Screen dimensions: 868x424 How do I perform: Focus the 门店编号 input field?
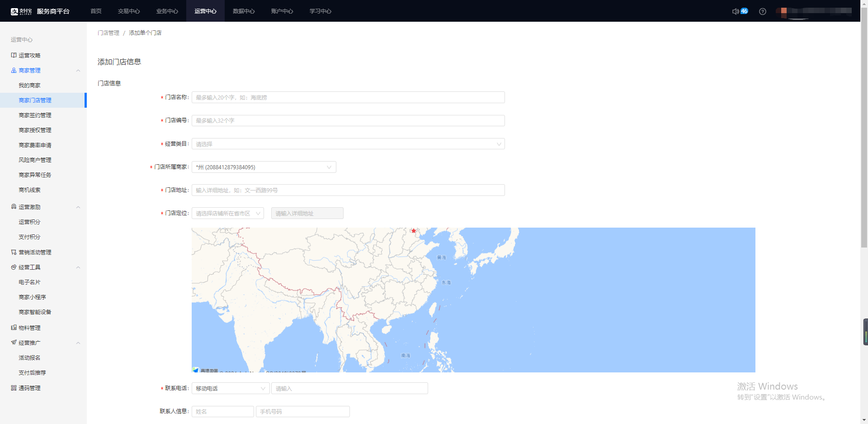click(348, 120)
